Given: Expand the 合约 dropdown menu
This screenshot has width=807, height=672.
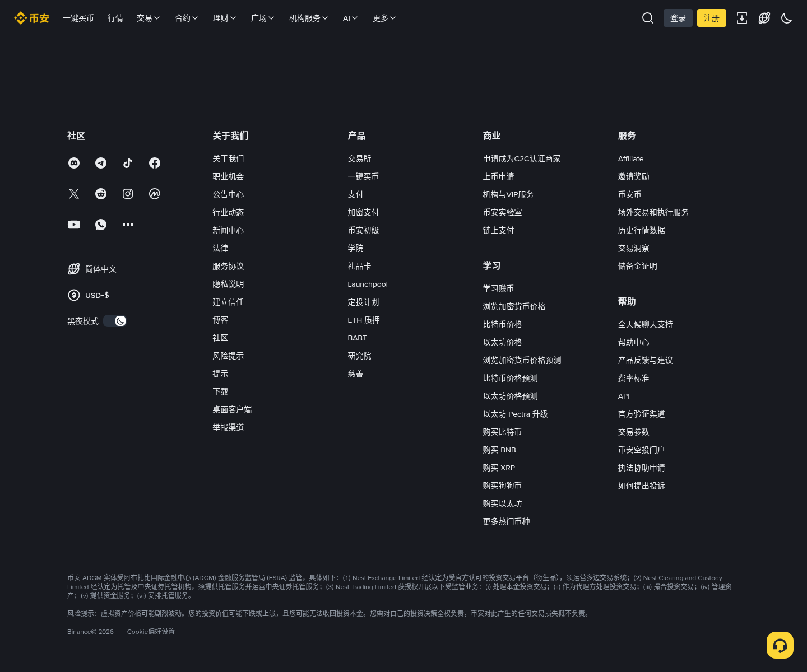Looking at the screenshot, I should point(187,18).
